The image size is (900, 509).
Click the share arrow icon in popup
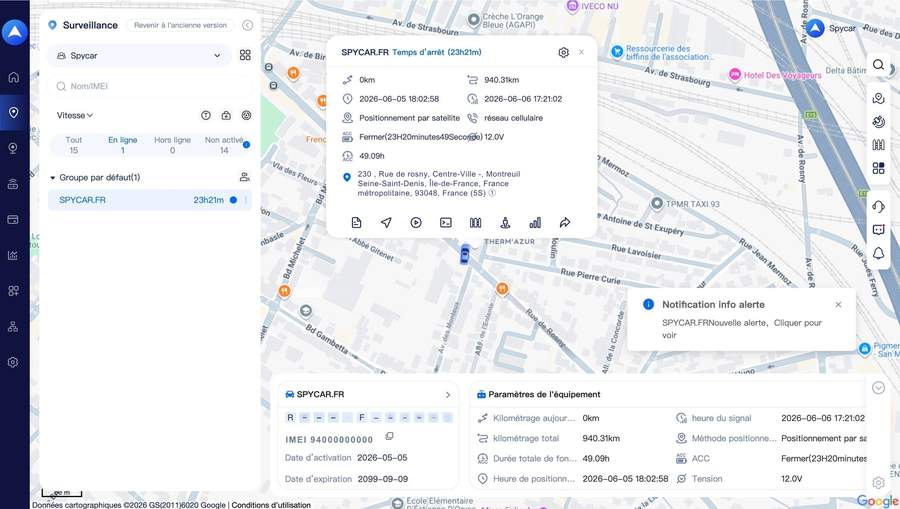565,223
